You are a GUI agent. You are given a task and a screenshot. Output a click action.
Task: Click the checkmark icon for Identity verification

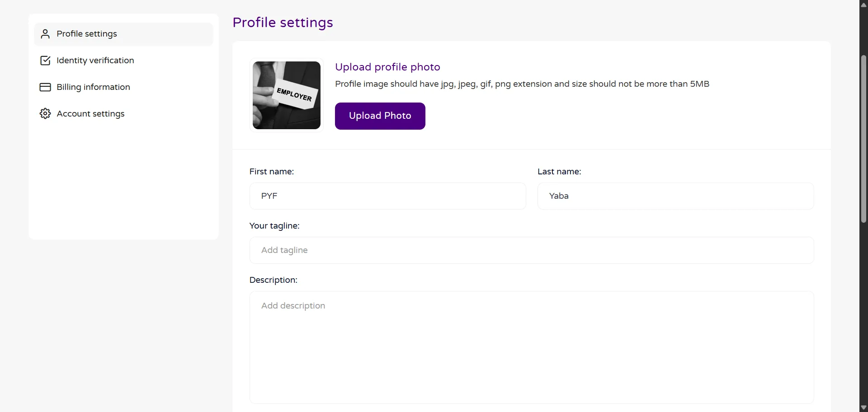point(45,61)
